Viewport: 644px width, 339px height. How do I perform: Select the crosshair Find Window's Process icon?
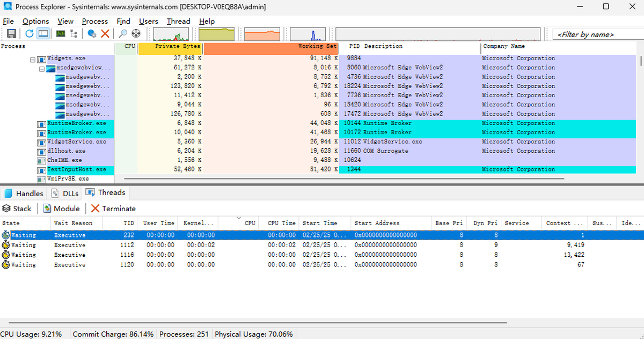(x=136, y=33)
